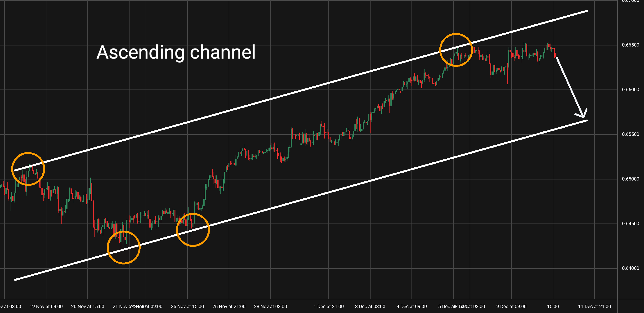Viewport: 644px width, 313px height.
Task: Click the "25 Nov at 15:00" time label
Action: coord(187,307)
